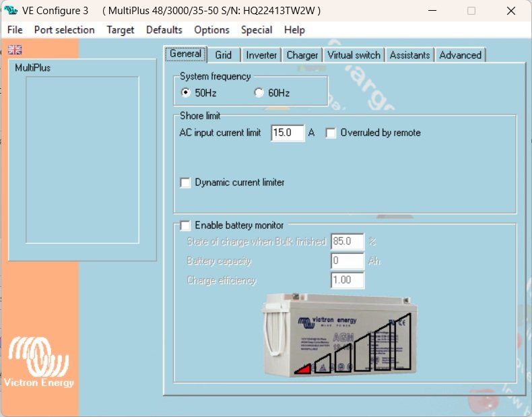Switch to the Charger tab

pyautogui.click(x=302, y=55)
